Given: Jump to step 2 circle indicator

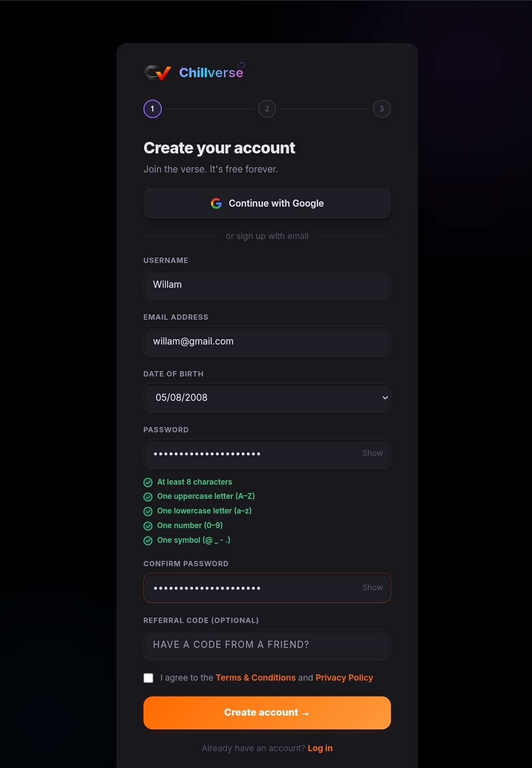Looking at the screenshot, I should tap(267, 109).
